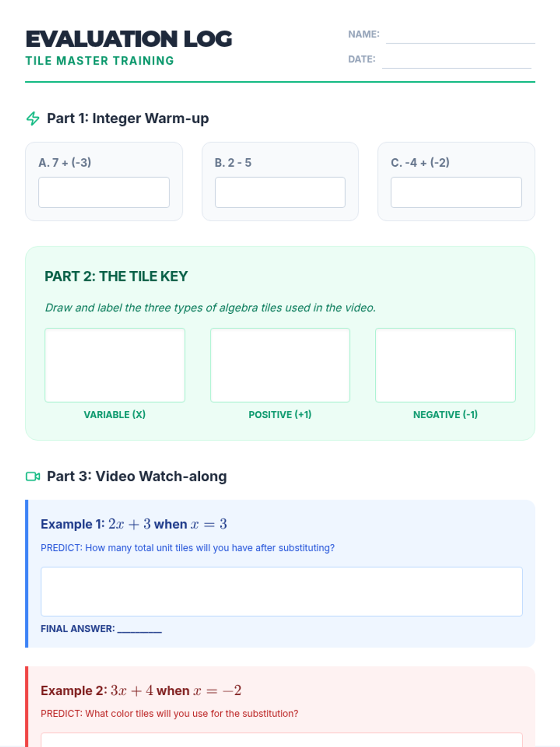Click the video camera icon beside Part 3
Image resolution: width=560 pixels, height=747 pixels.
33,476
